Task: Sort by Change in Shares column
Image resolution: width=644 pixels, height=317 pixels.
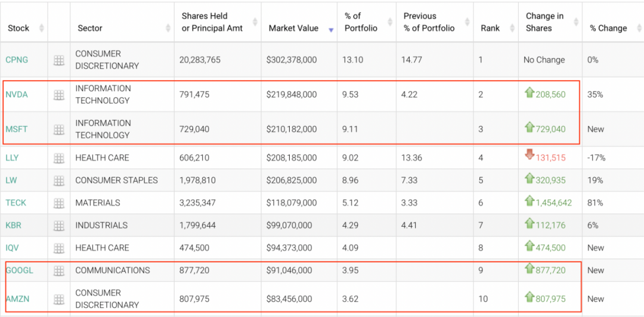Action: point(550,23)
